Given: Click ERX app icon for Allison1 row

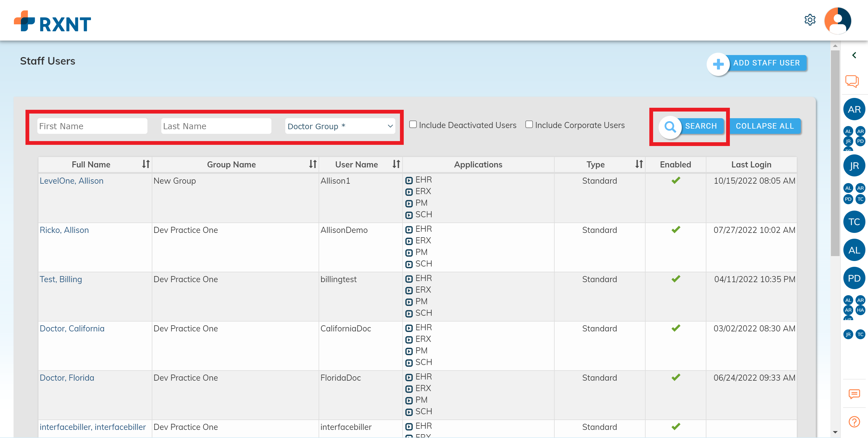Looking at the screenshot, I should pyautogui.click(x=409, y=192).
